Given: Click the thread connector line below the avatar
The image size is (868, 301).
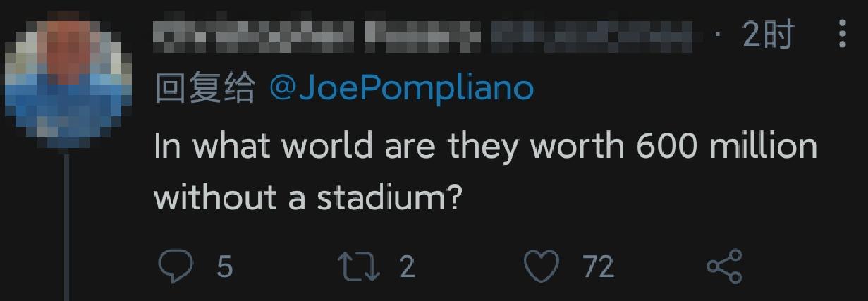Looking at the screenshot, I should point(68,226).
